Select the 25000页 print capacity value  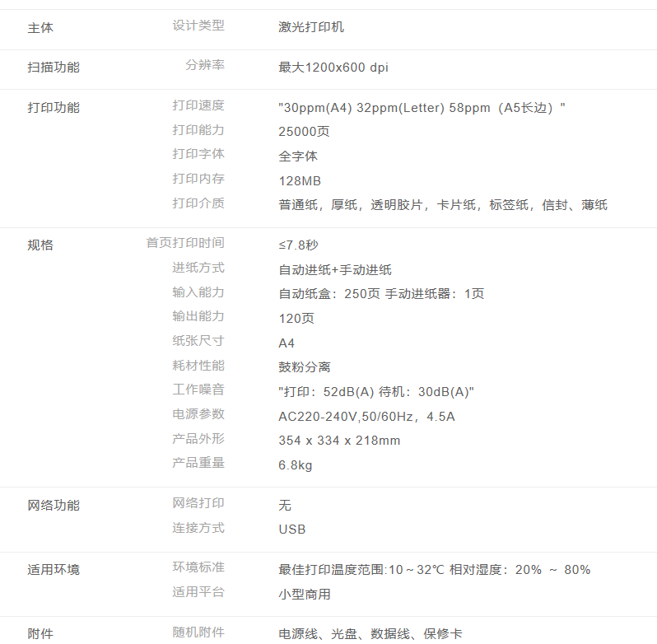pyautogui.click(x=304, y=132)
